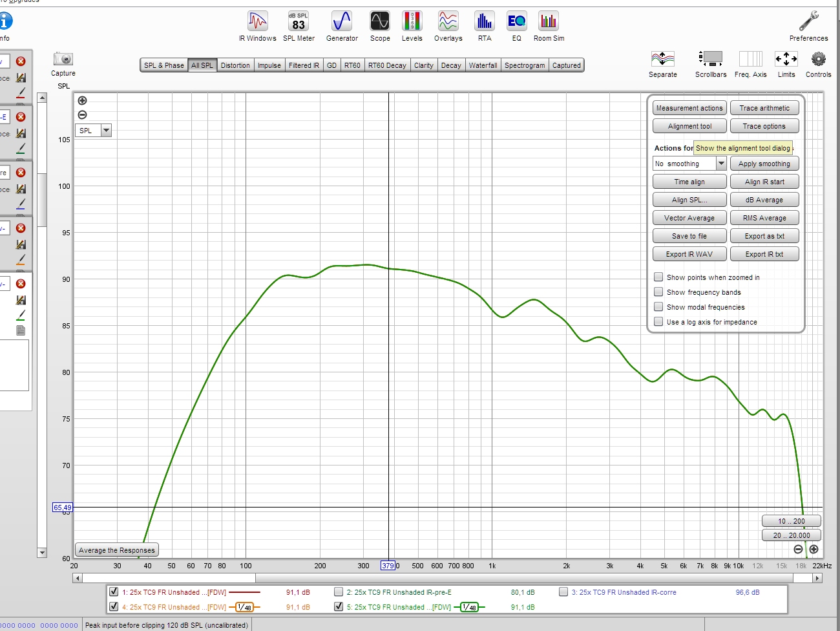Switch to Impulse tab
840x631 pixels.
269,65
